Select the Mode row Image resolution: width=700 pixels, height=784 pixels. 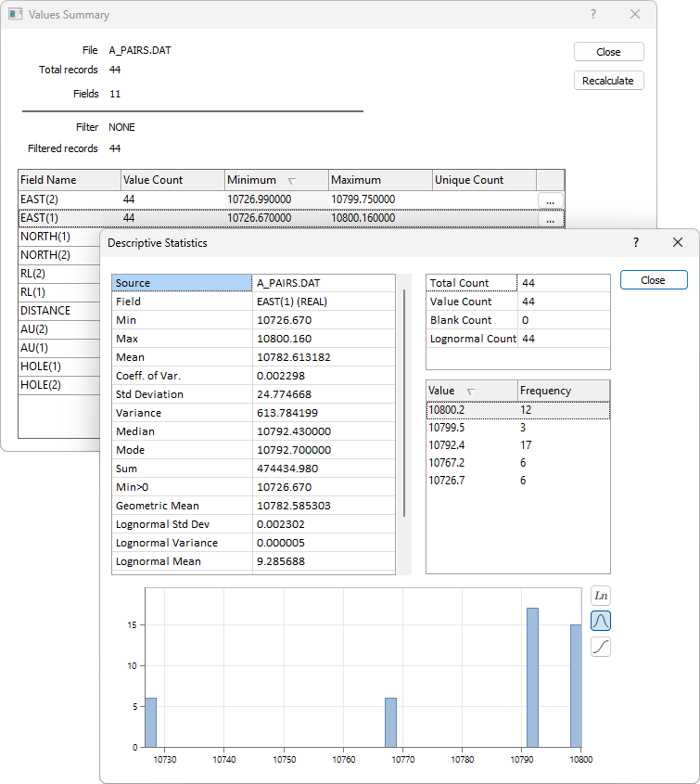coord(253,449)
